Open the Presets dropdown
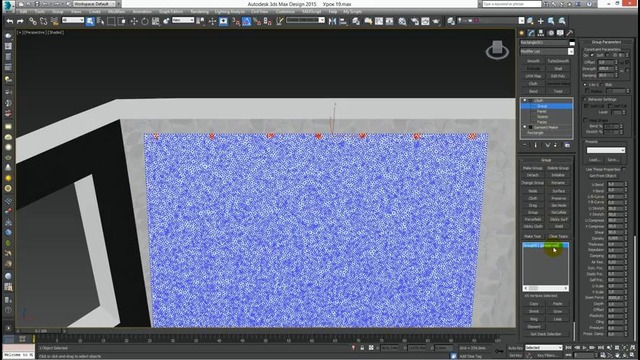 (606, 150)
